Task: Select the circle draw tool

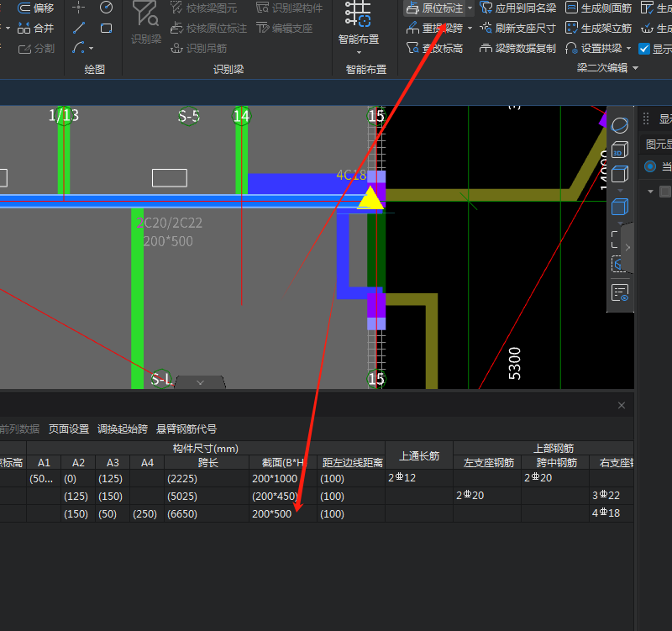Action: 106,8
